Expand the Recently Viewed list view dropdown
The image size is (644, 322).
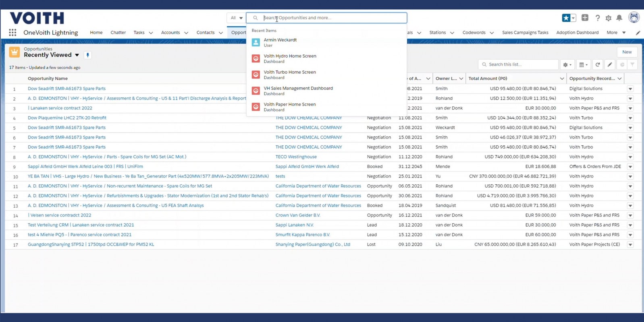[77, 55]
